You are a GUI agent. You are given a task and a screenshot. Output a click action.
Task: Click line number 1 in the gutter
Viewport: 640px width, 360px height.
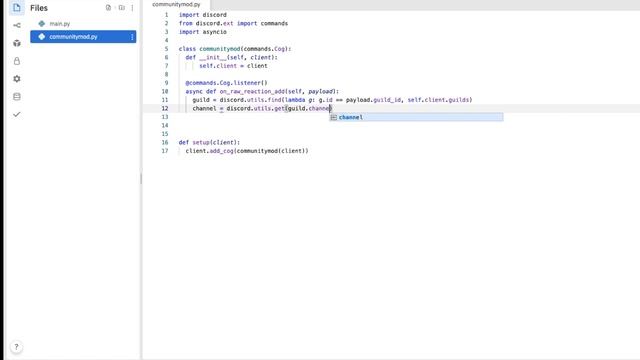tap(166, 15)
